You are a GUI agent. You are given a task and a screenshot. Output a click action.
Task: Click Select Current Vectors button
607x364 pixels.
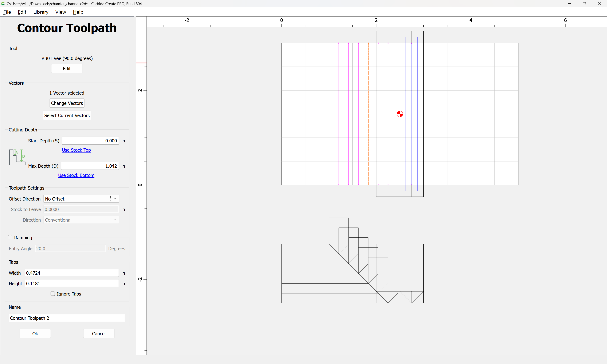[67, 115]
